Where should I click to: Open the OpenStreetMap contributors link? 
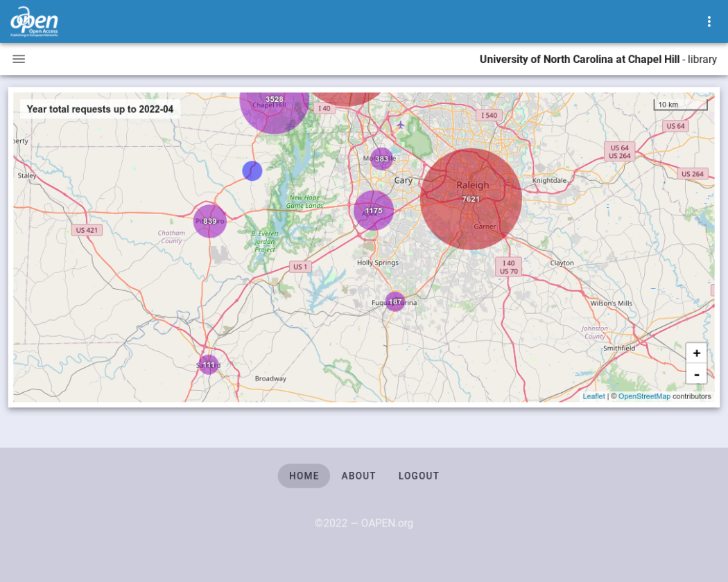(644, 396)
